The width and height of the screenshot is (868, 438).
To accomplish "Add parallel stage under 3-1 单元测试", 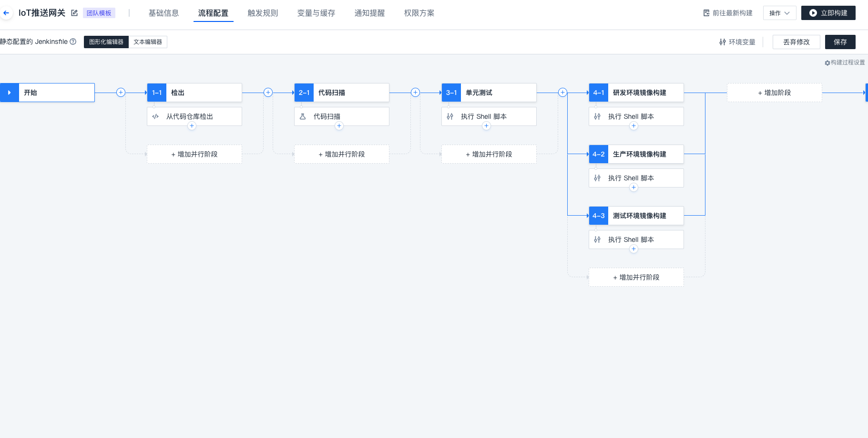I will pyautogui.click(x=489, y=154).
